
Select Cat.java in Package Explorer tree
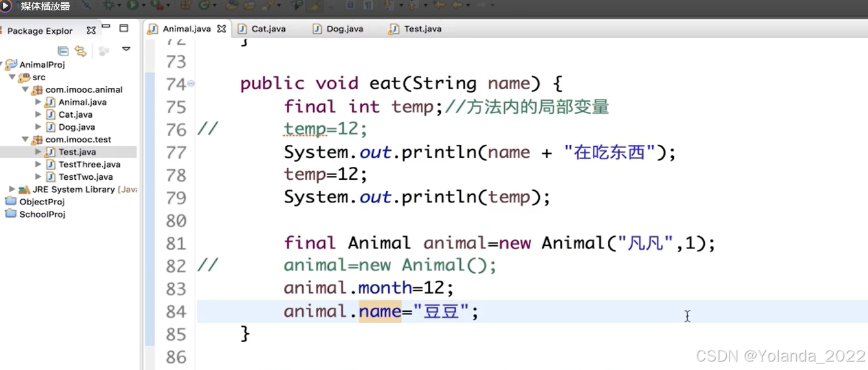[76, 114]
